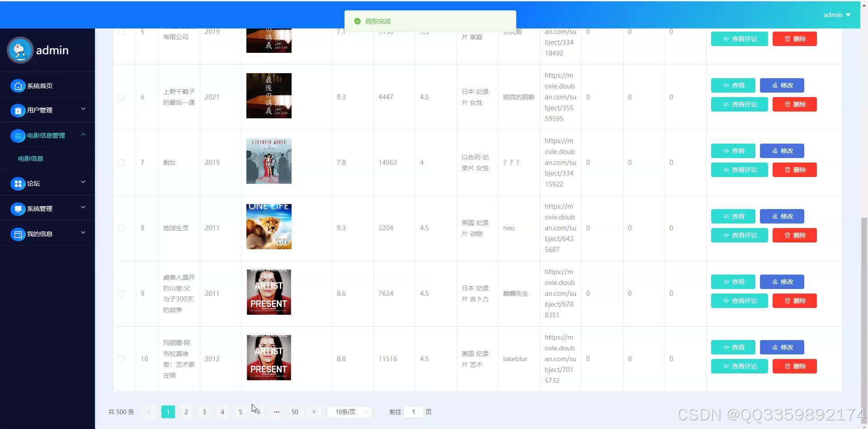Viewport: 868px width, 429px height.
Task: Click 删除 button for 地球生灵 row
Action: tap(795, 235)
